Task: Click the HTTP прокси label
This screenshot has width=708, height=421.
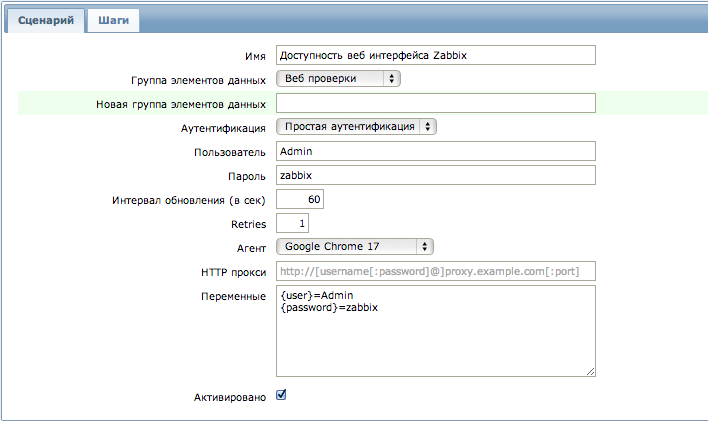Action: tap(233, 272)
